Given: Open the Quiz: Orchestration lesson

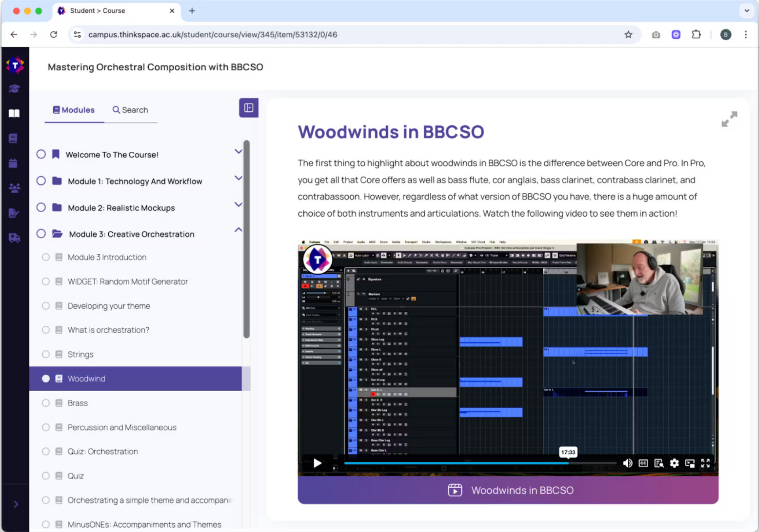Looking at the screenshot, I should click(x=102, y=451).
